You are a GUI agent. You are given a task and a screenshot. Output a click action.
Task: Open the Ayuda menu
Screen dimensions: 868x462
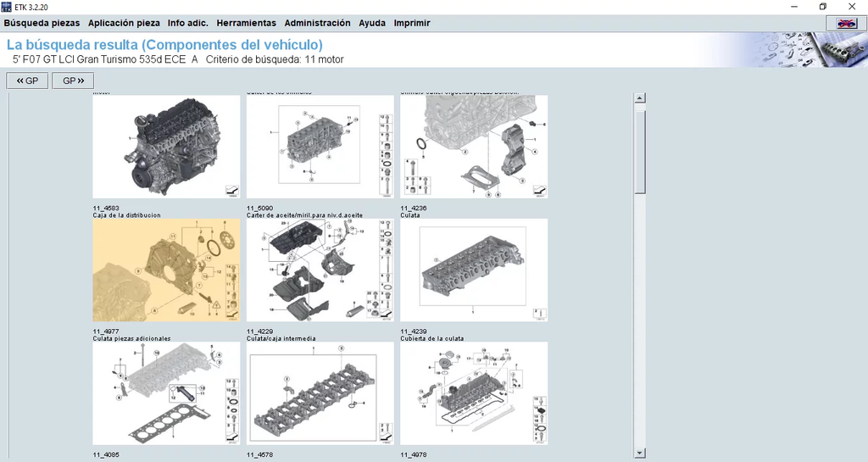372,24
